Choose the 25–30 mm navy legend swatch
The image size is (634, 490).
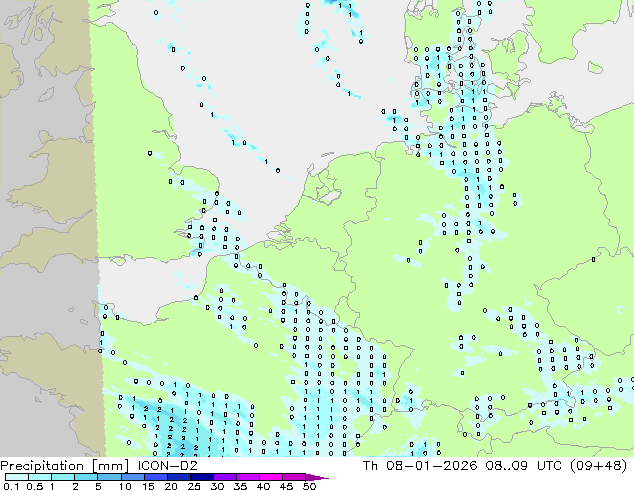(x=202, y=477)
